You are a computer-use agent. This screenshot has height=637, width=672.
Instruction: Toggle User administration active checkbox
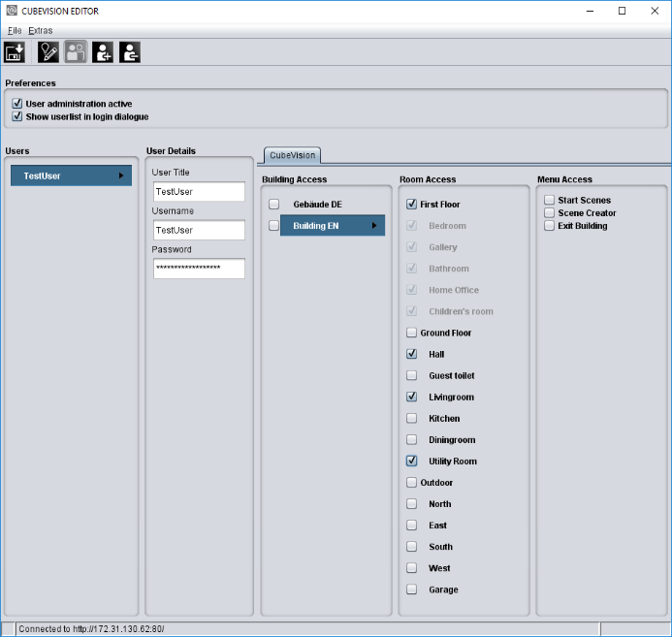click(17, 103)
